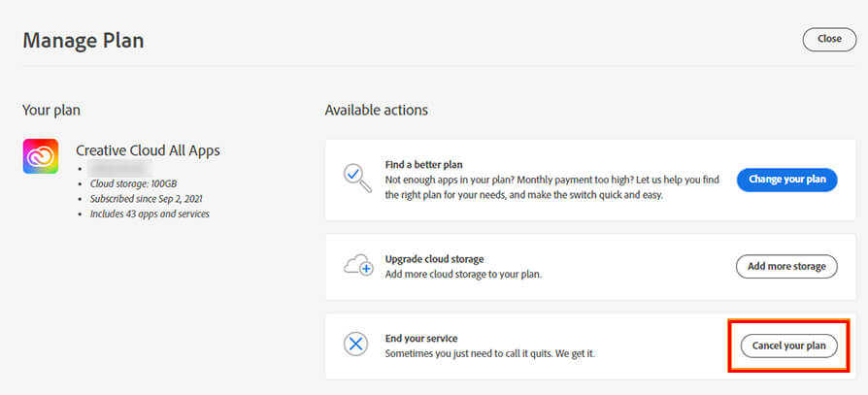Click the blue circled X icon
Screen dimensions: 868x395
click(x=356, y=345)
